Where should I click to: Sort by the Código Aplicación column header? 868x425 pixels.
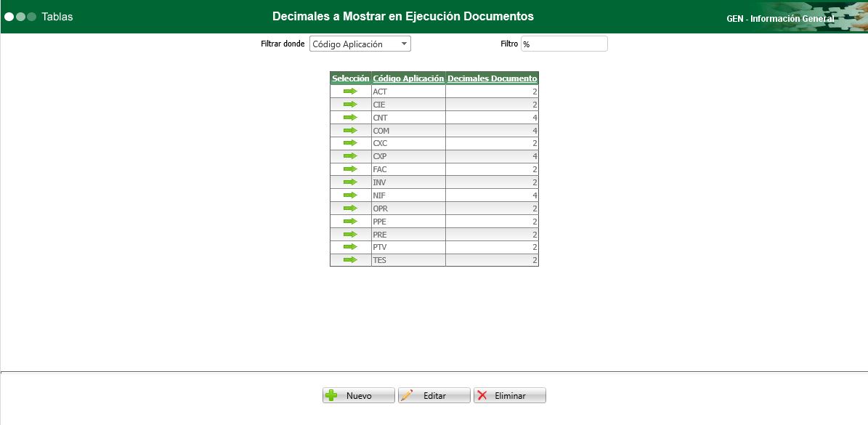point(407,78)
